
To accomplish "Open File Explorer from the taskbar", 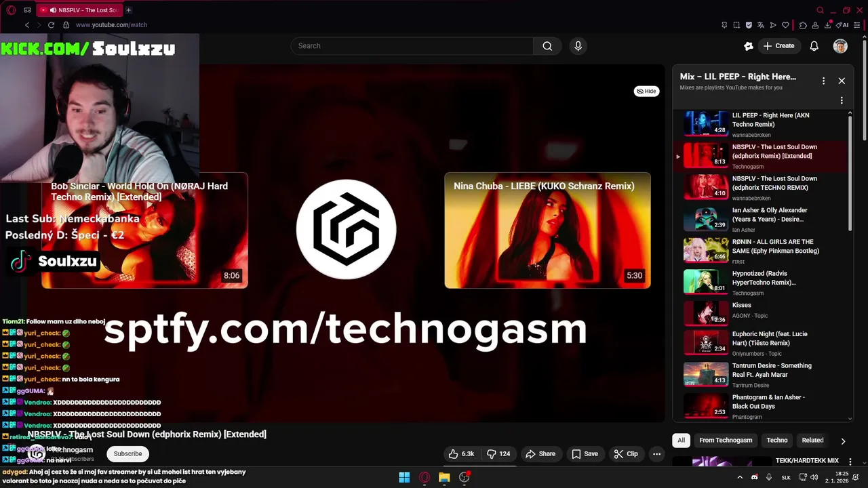I will pos(444,477).
